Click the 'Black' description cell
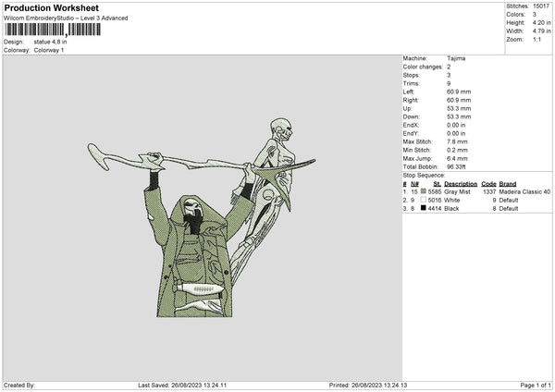This screenshot has width=555, height=392. click(x=451, y=209)
